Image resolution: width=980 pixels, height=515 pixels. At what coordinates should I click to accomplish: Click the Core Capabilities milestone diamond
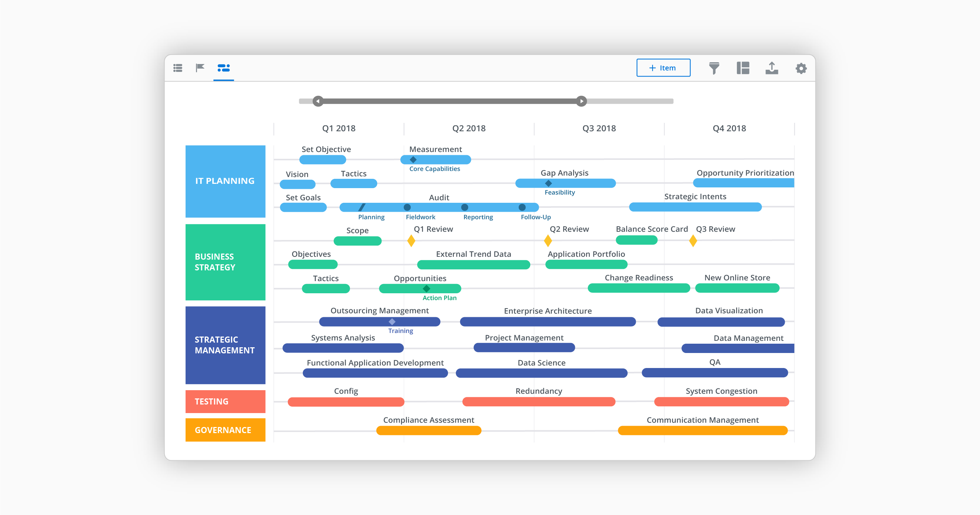413,160
